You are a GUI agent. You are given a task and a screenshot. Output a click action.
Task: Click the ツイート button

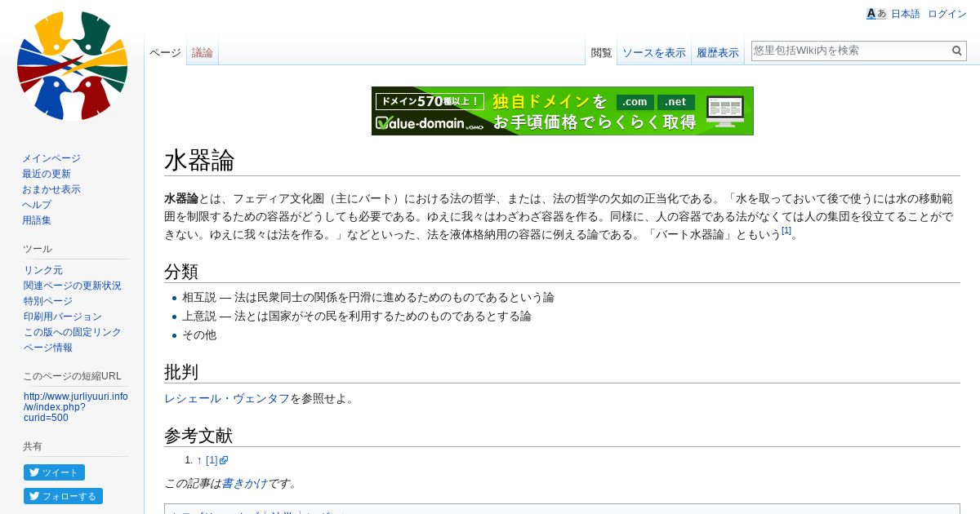(54, 472)
